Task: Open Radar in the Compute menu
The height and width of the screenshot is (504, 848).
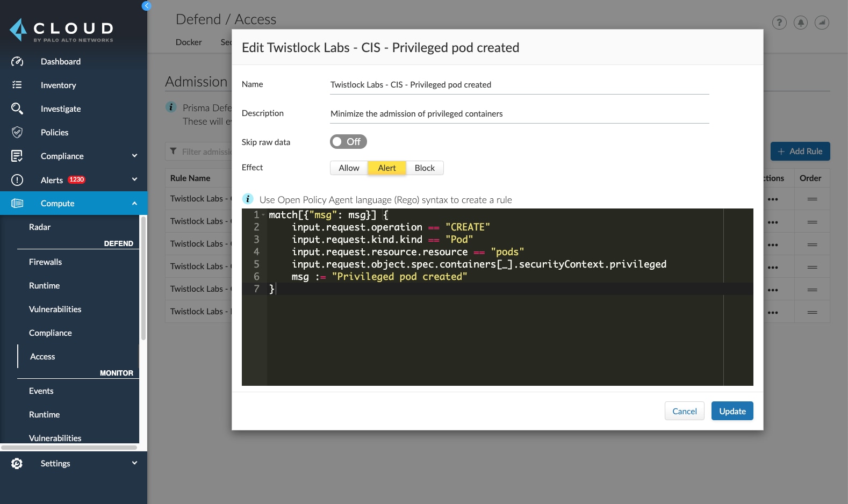Action: point(40,227)
